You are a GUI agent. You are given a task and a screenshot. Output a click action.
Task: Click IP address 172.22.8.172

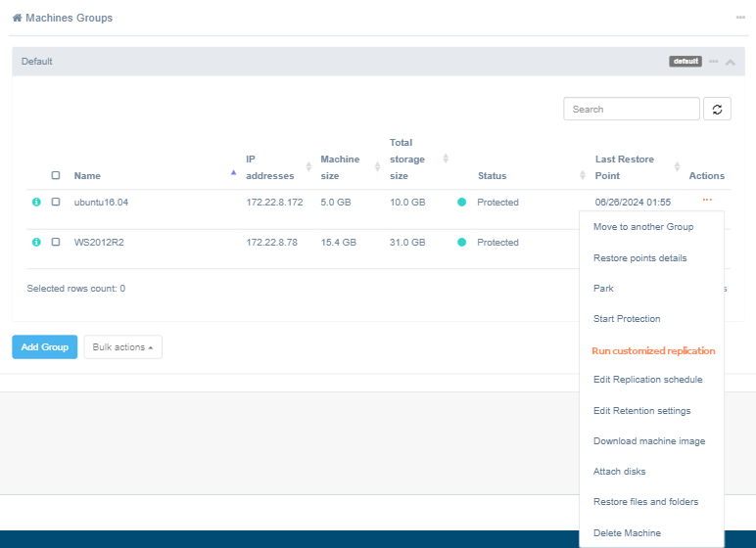click(x=274, y=203)
